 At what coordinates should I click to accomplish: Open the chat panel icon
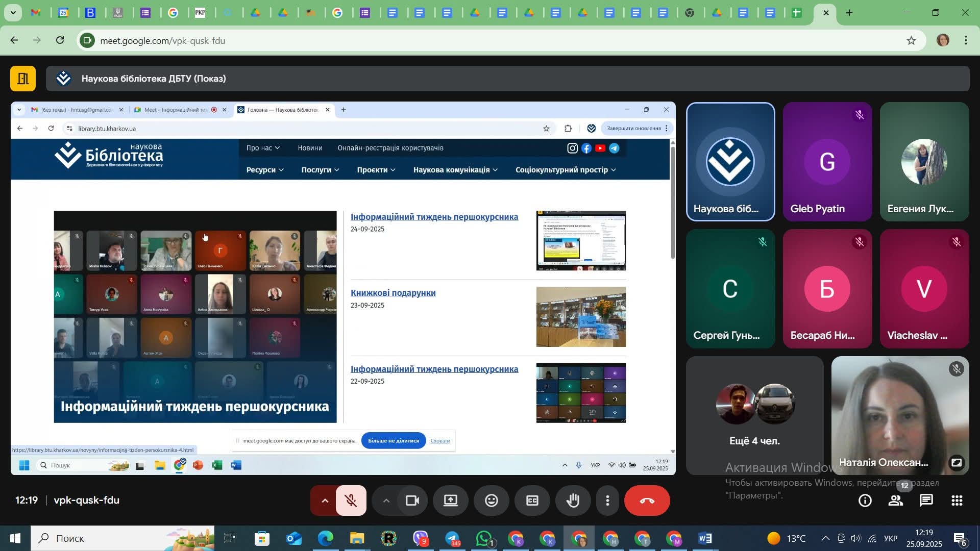click(926, 500)
